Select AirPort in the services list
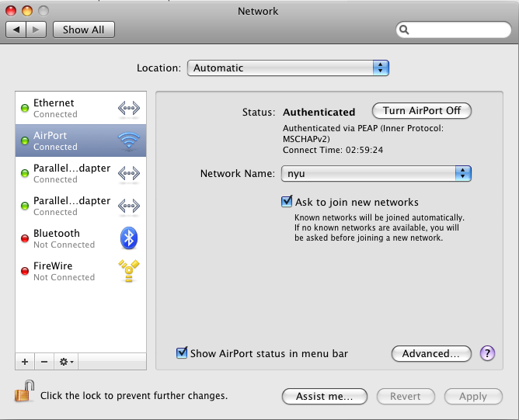 pos(81,141)
